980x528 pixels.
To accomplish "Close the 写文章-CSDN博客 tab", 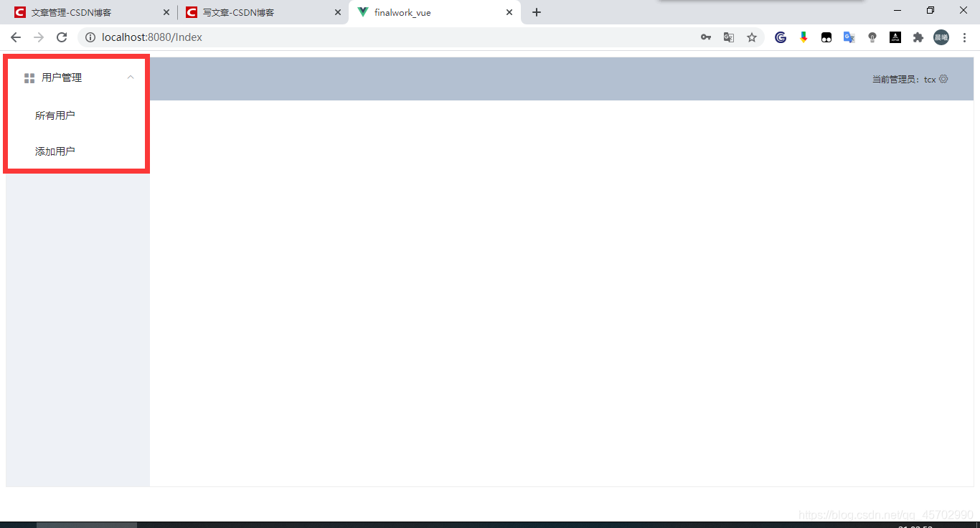I will click(338, 12).
